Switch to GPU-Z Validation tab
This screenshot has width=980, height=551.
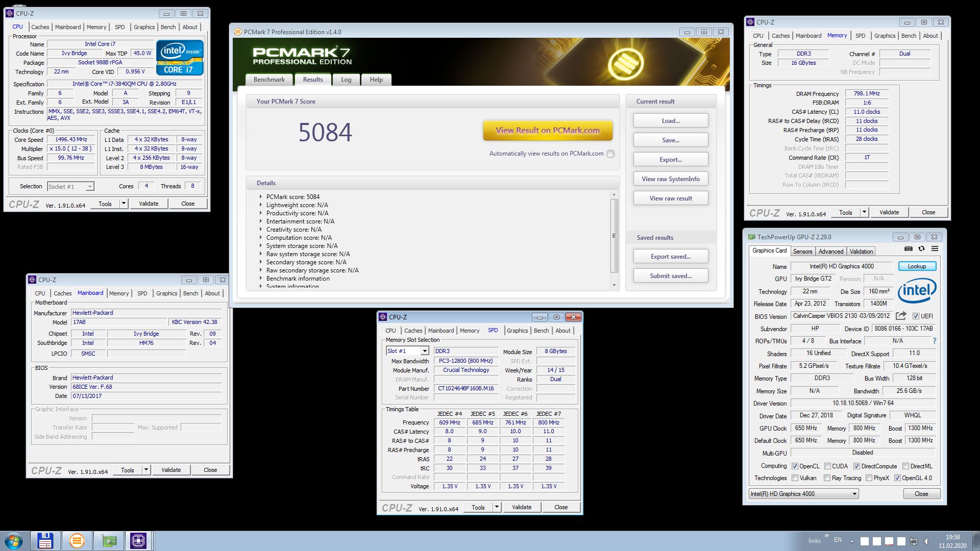[861, 252]
